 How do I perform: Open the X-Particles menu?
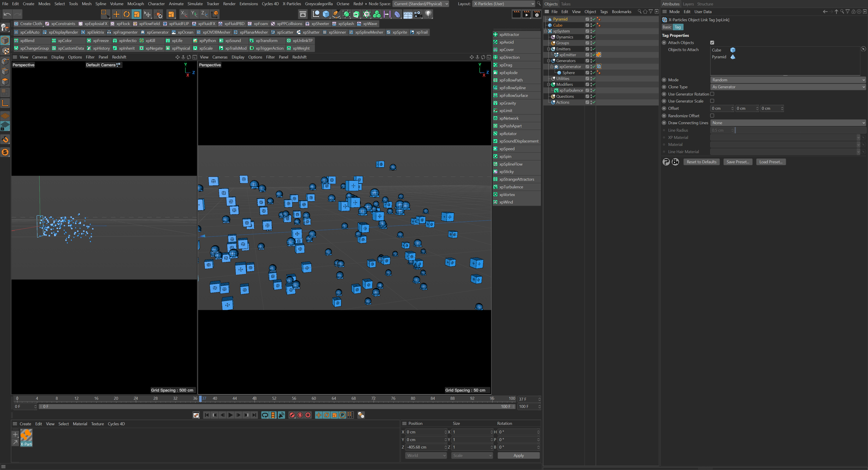291,4
